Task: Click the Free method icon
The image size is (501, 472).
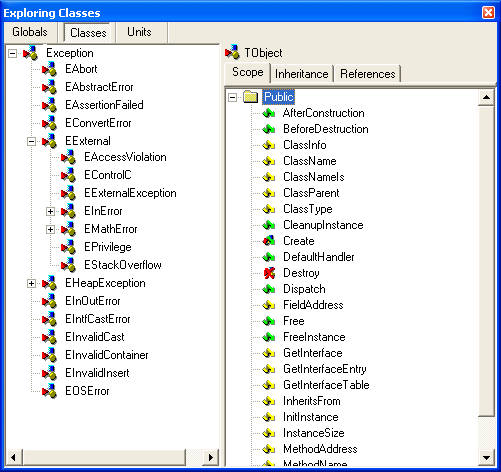Action: coord(269,321)
